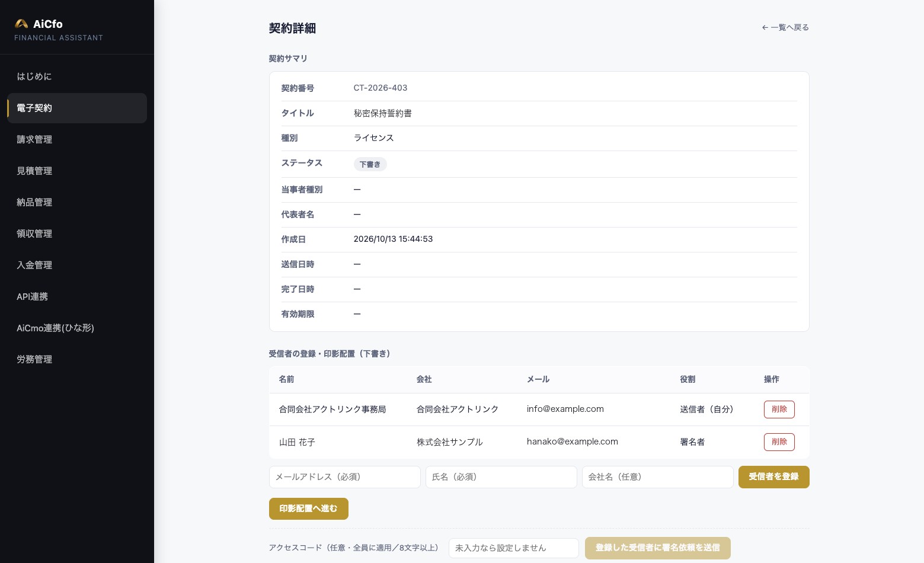Select AiCmo連携(ひな形) in the sidebar

[x=77, y=328]
